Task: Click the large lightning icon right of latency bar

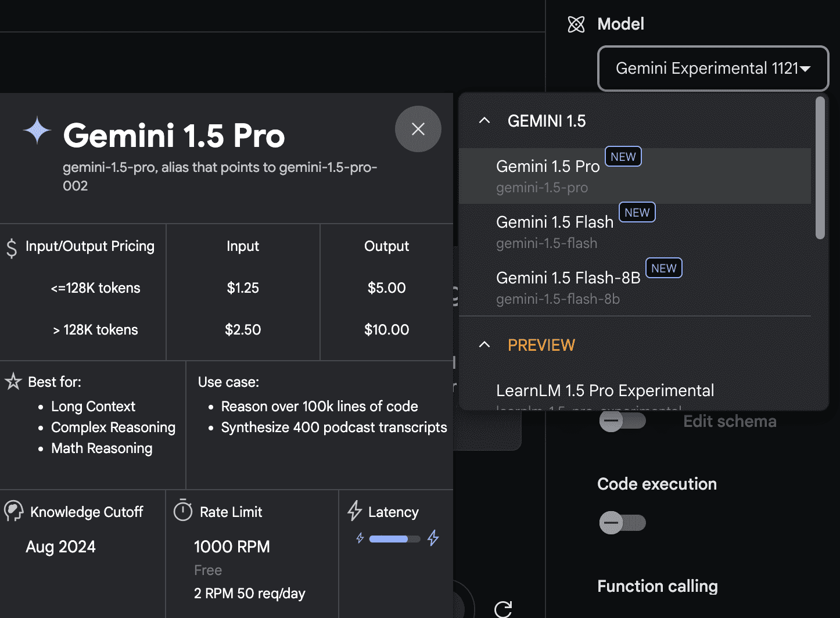Action: (433, 538)
